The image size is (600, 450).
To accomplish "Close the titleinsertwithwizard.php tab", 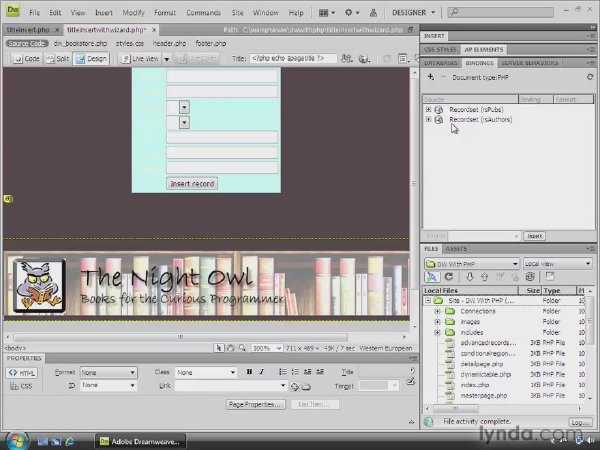I will coord(154,29).
